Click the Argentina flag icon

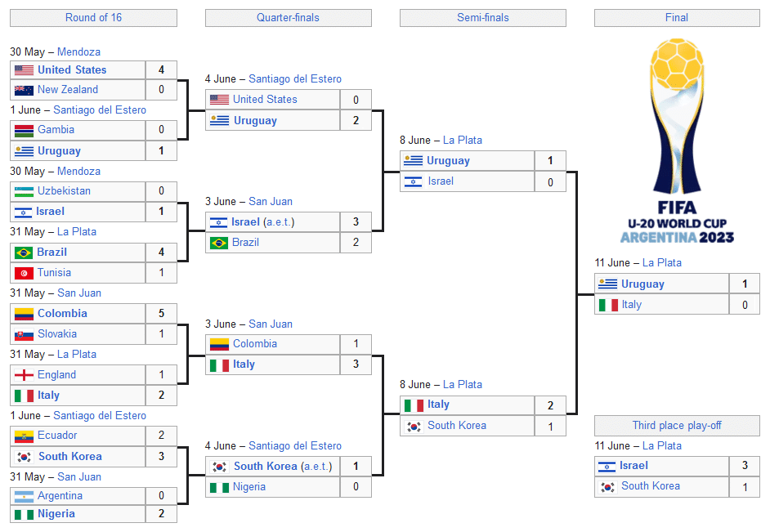pyautogui.click(x=24, y=497)
